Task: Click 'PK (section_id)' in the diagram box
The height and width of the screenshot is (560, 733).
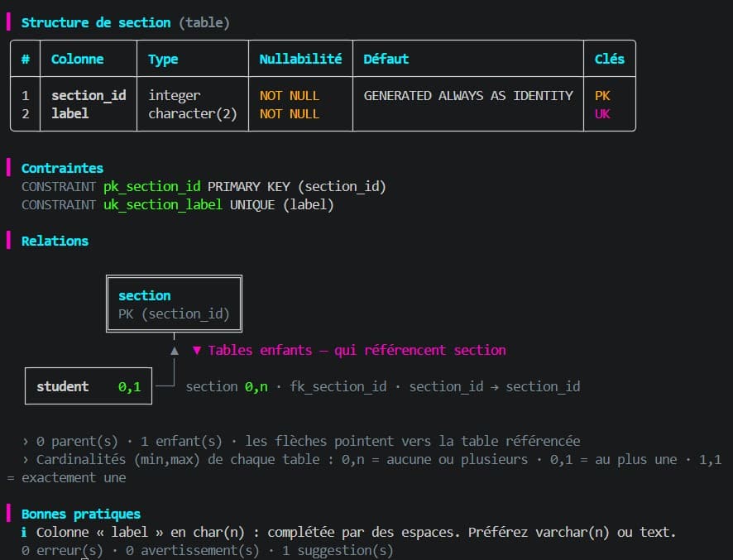Action: (x=174, y=314)
